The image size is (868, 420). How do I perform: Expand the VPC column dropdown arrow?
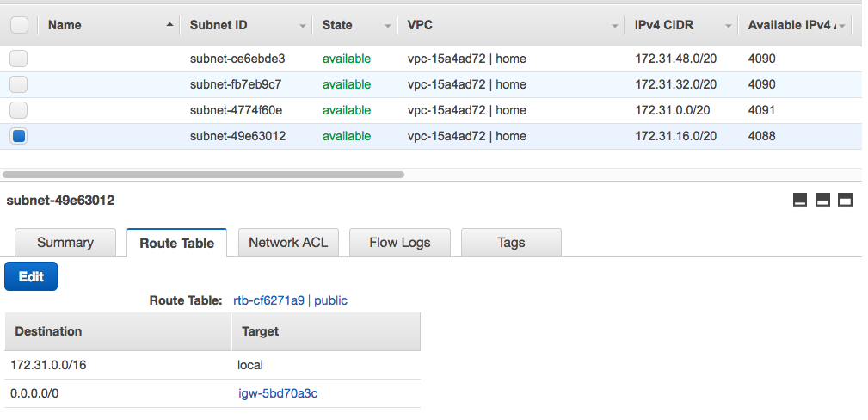tap(616, 27)
